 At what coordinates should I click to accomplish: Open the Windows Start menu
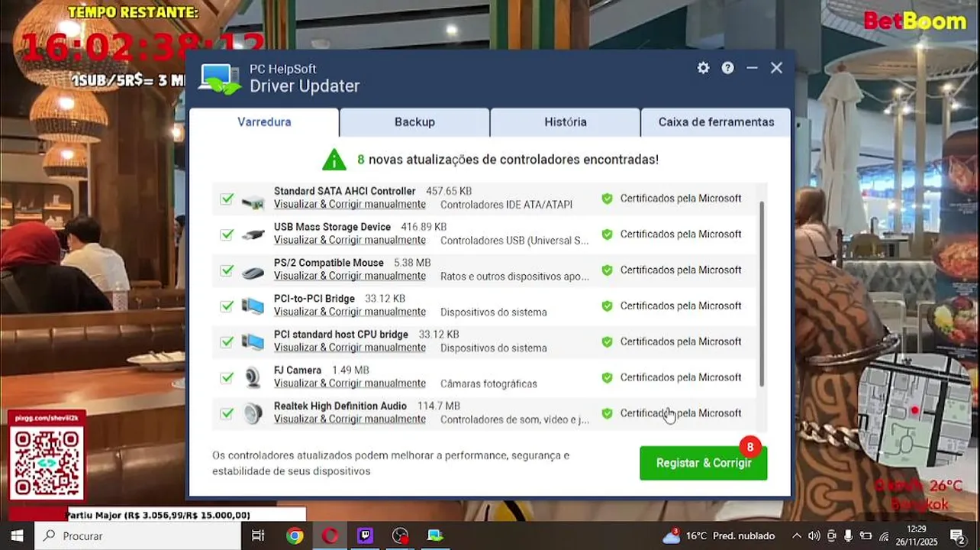17,535
